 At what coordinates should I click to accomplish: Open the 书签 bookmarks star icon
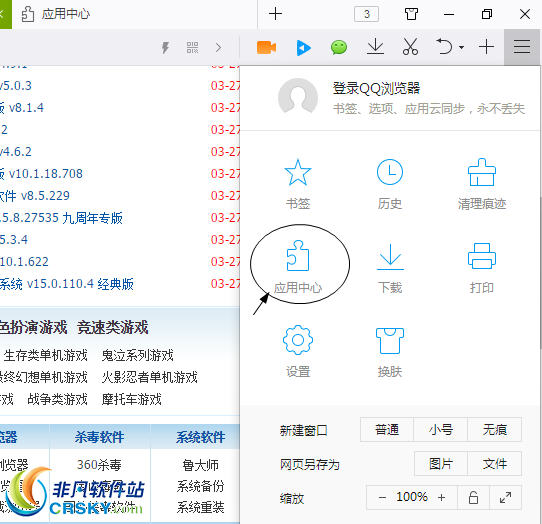pos(298,172)
